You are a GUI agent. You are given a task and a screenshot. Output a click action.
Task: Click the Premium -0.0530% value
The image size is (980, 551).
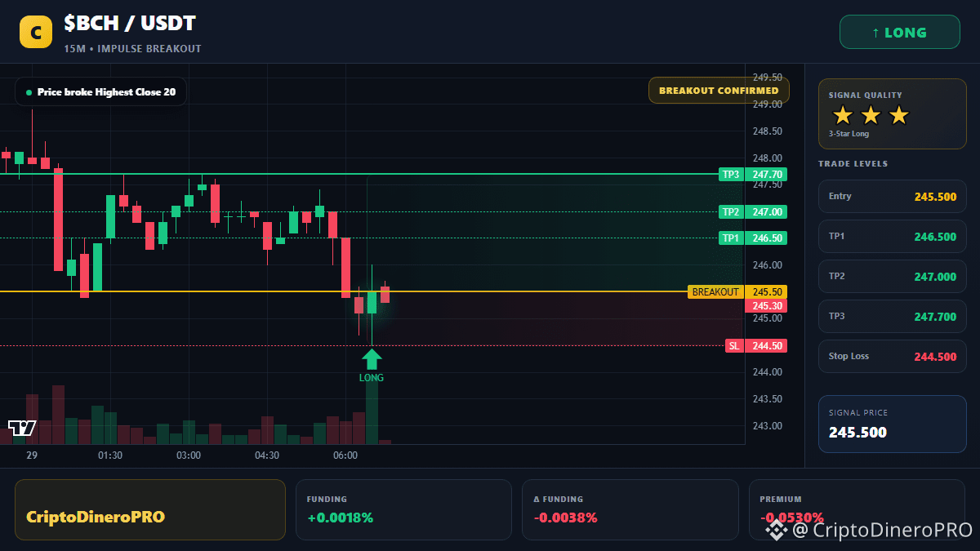click(791, 518)
